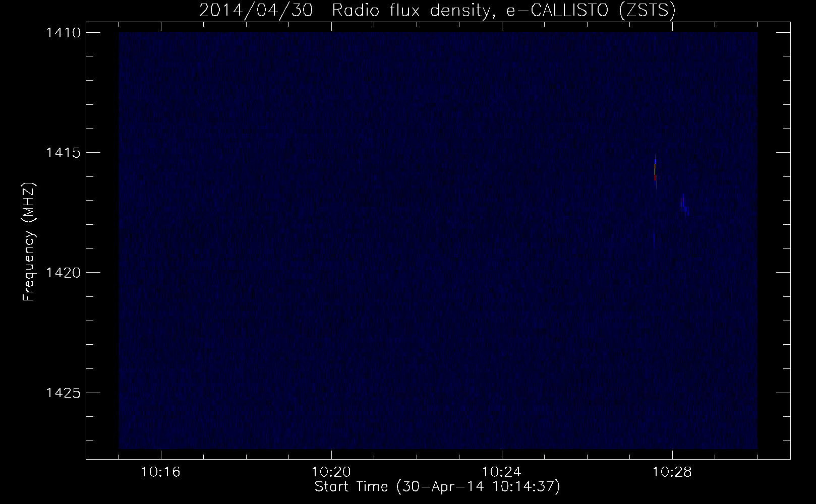
Task: Click the 1425 frequency tick label
Action: point(63,393)
